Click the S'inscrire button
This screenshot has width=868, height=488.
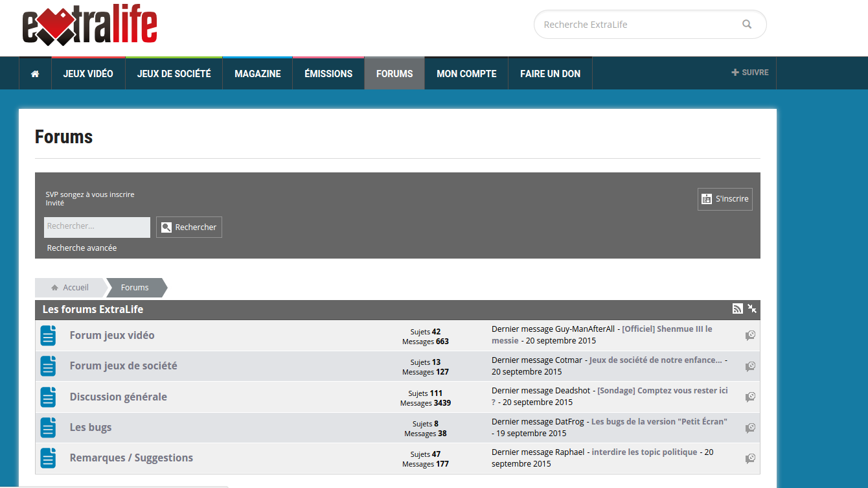pos(725,199)
